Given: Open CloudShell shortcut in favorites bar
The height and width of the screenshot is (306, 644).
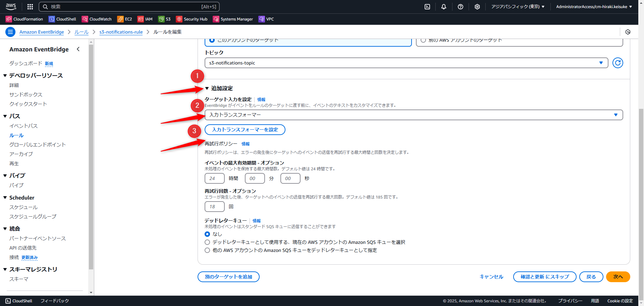Looking at the screenshot, I should click(62, 19).
